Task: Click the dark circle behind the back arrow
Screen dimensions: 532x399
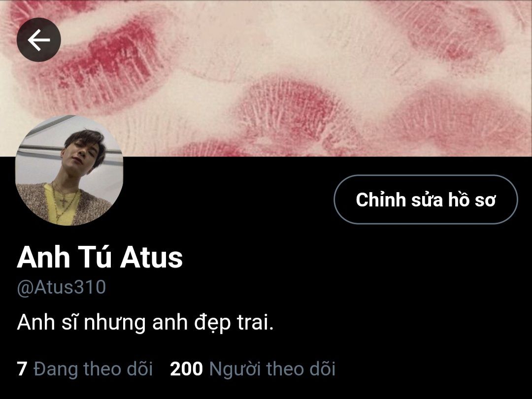Action: (x=39, y=40)
